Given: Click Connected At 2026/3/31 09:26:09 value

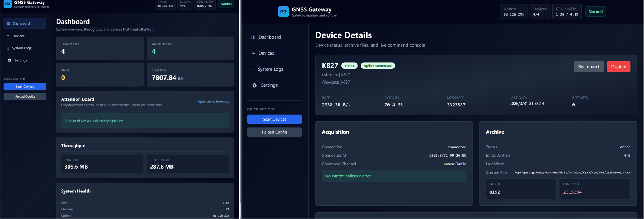Looking at the screenshot, I should 448,156.
